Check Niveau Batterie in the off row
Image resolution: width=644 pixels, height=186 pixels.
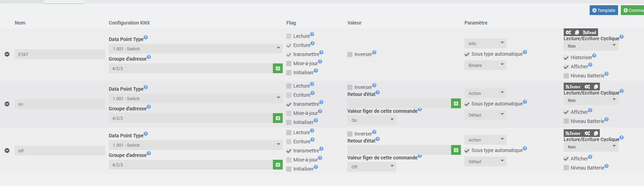[566, 168]
